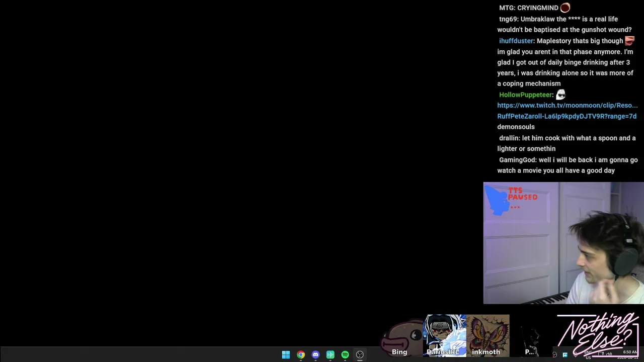Viewport: 644px width, 362px height.
Task: Click the Bing avatar thumbnail
Action: [401, 338]
